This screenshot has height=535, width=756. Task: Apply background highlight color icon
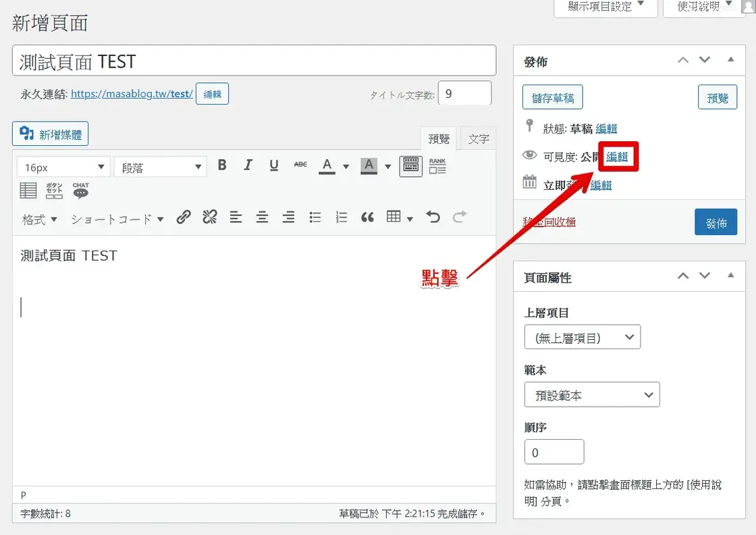coord(369,165)
